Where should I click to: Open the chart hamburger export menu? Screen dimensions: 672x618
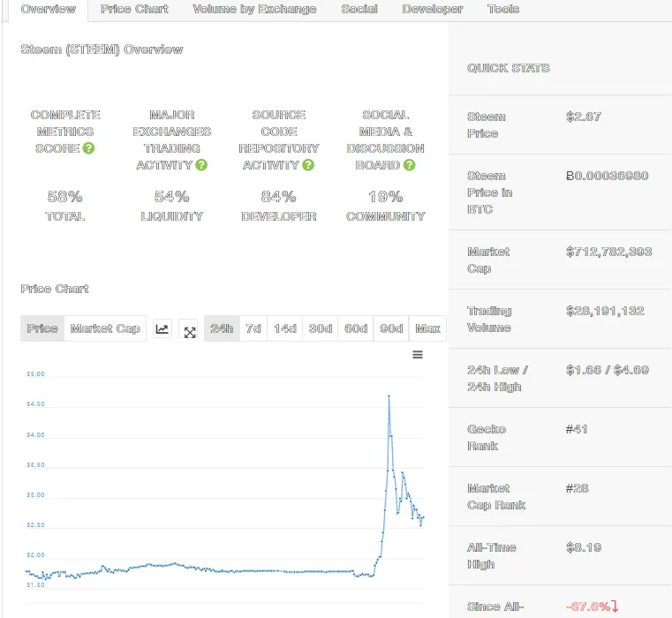click(x=418, y=355)
